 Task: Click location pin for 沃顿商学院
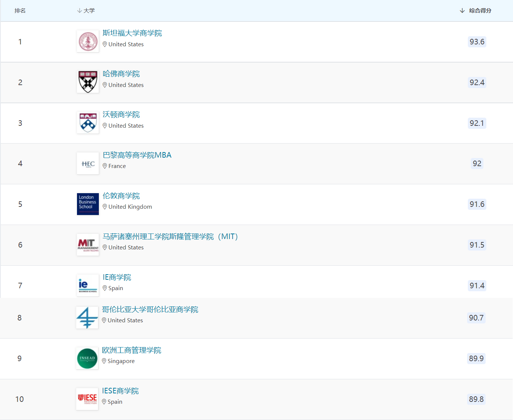[105, 126]
